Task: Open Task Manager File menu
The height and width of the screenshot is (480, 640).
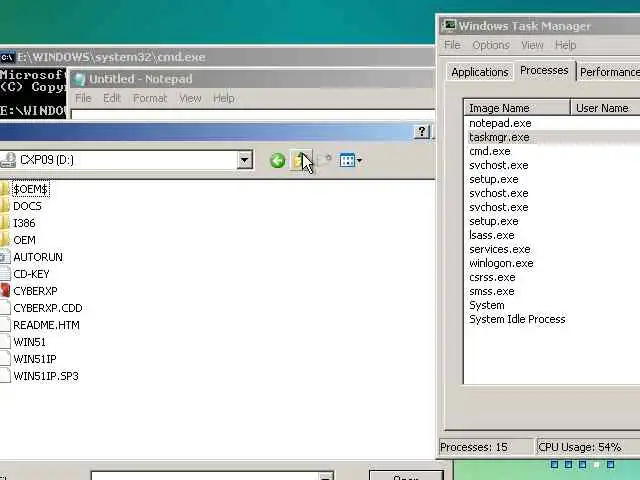Action: tap(452, 45)
